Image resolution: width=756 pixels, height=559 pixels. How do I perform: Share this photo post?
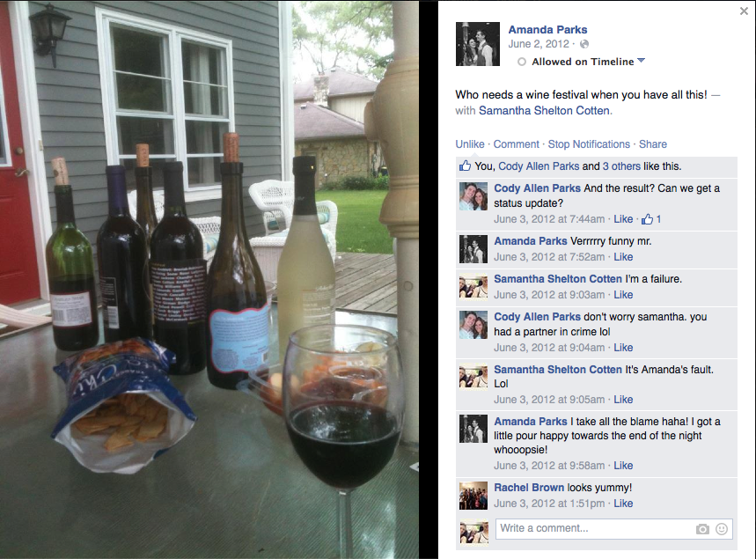tap(653, 144)
